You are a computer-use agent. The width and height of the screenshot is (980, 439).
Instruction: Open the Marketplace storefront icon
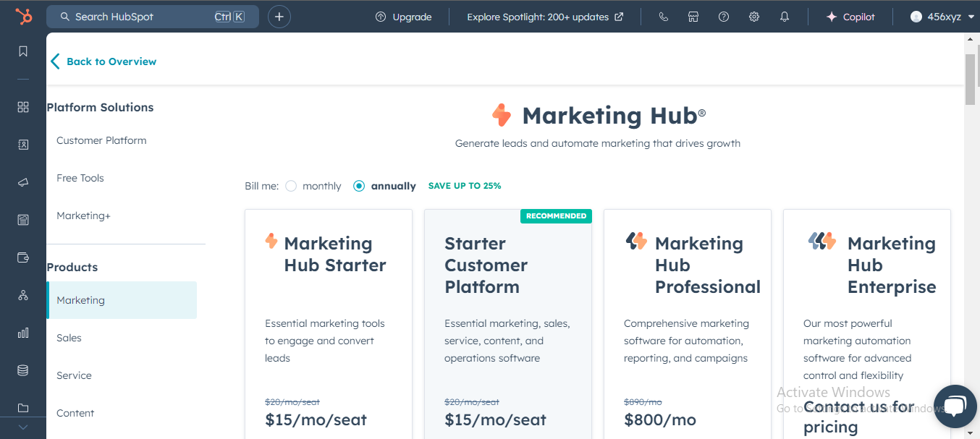click(x=693, y=17)
